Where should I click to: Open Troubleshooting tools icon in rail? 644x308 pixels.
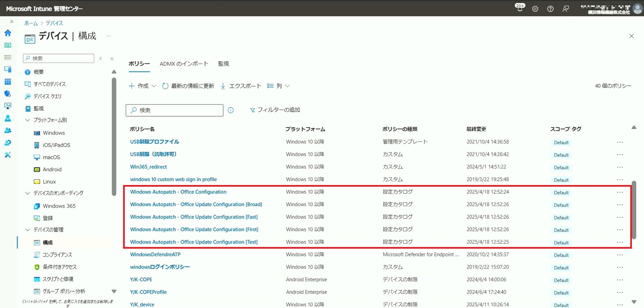tap(8, 155)
